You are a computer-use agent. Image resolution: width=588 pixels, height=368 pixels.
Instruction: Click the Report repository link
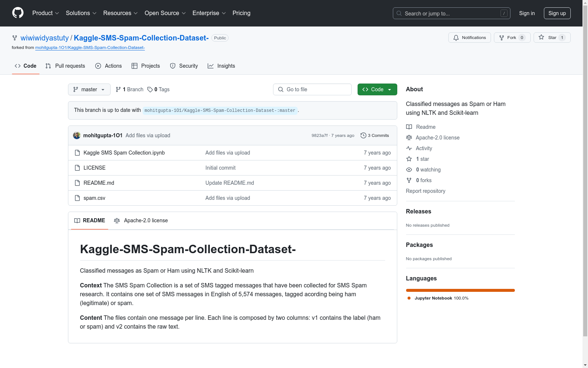426,191
